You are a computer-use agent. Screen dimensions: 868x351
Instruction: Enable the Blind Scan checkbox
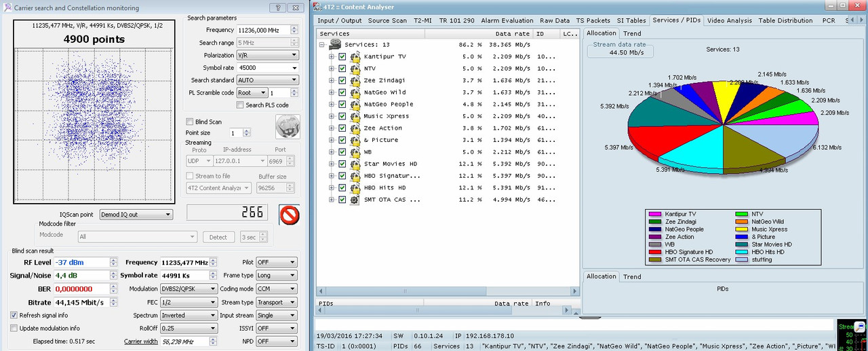point(190,122)
